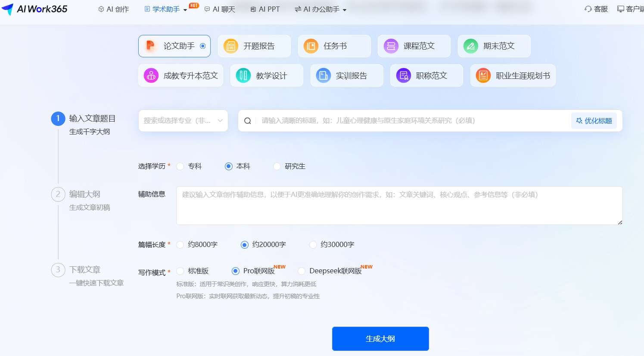Click the green 期末范文 icon
This screenshot has width=644, height=356.
click(x=470, y=46)
